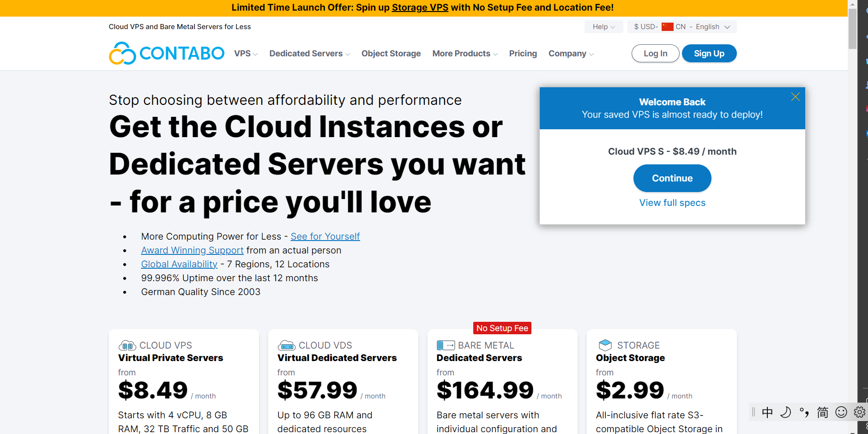The width and height of the screenshot is (868, 434).
Task: Click the Cloud VPS card icon
Action: pyautogui.click(x=127, y=345)
